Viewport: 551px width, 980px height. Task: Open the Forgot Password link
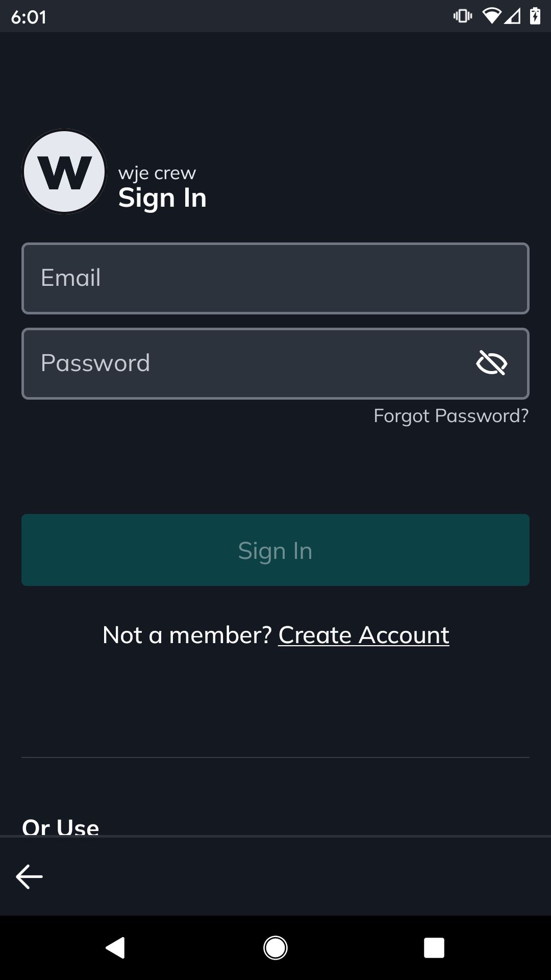[451, 416]
